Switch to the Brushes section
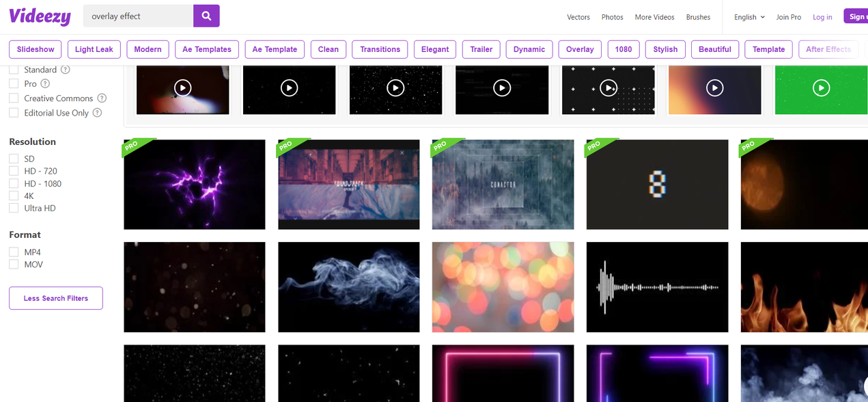 (698, 17)
